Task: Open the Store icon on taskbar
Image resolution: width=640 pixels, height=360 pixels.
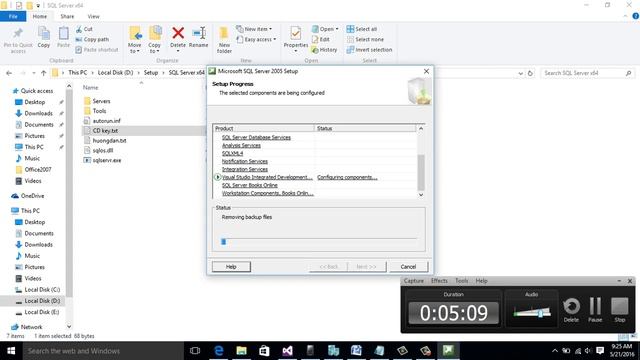Action: tap(264, 351)
